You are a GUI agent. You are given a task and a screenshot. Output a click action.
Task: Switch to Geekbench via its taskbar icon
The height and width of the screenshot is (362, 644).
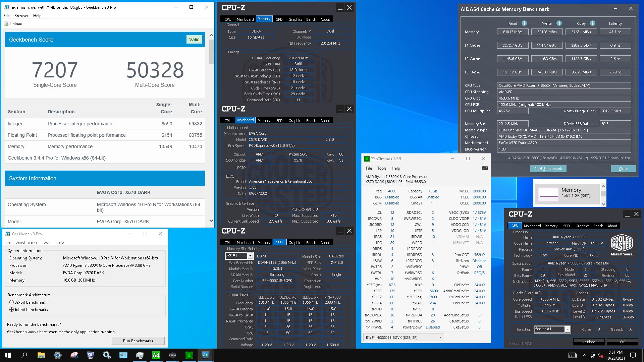coord(206,355)
